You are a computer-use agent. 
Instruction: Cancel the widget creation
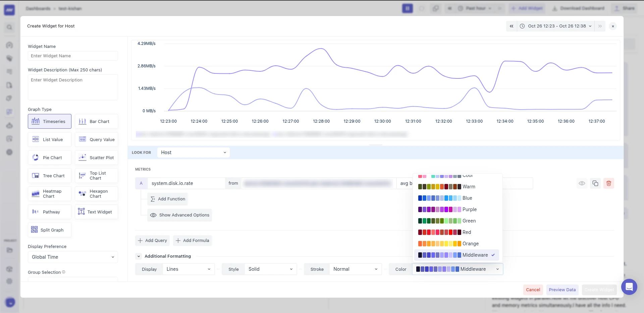pos(533,290)
